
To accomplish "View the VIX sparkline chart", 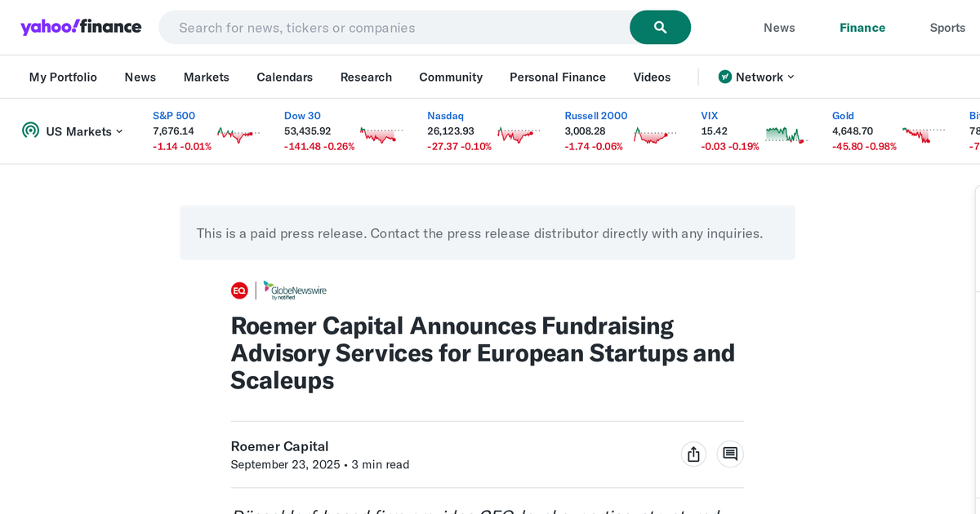I will pyautogui.click(x=787, y=134).
